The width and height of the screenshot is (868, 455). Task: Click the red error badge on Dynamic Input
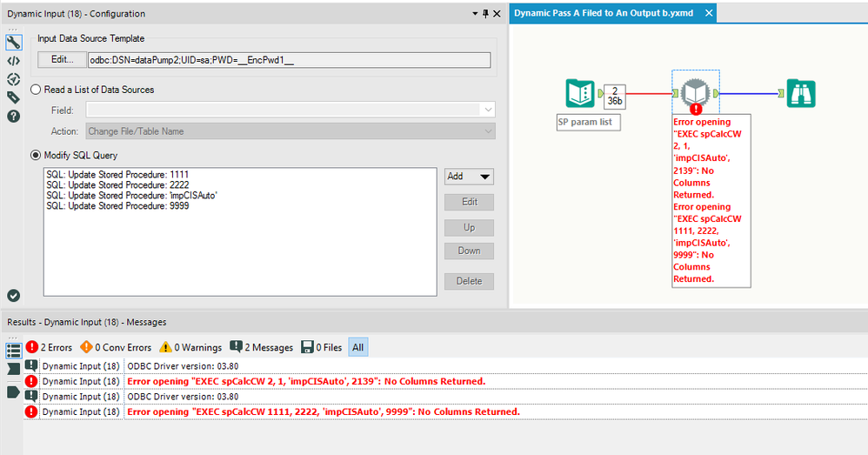click(696, 110)
